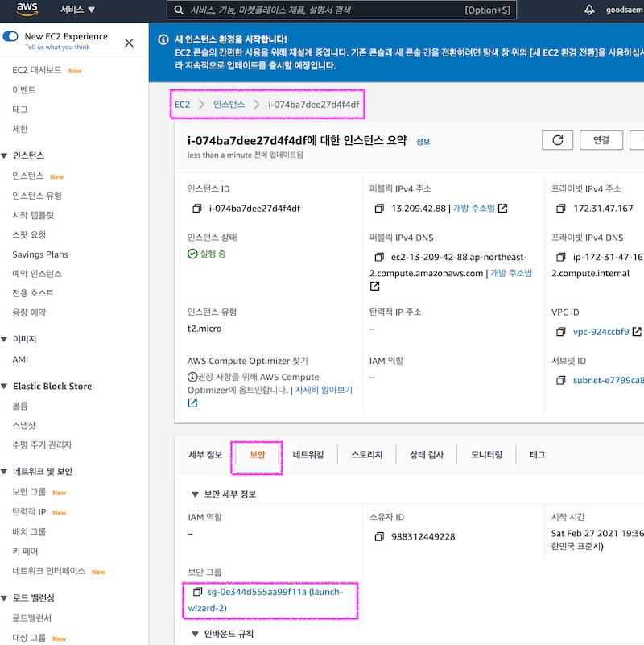644x645 pixels.
Task: Collapse the 보안 세부 정보 panel
Action: pos(195,494)
